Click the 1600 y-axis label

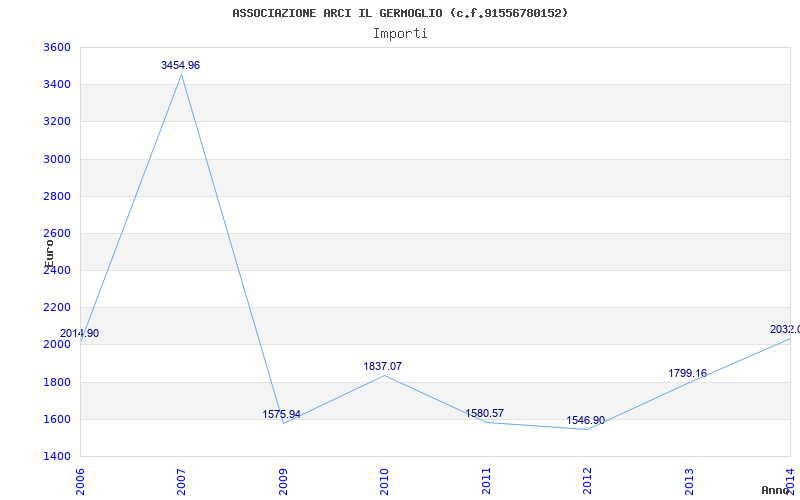[57, 419]
